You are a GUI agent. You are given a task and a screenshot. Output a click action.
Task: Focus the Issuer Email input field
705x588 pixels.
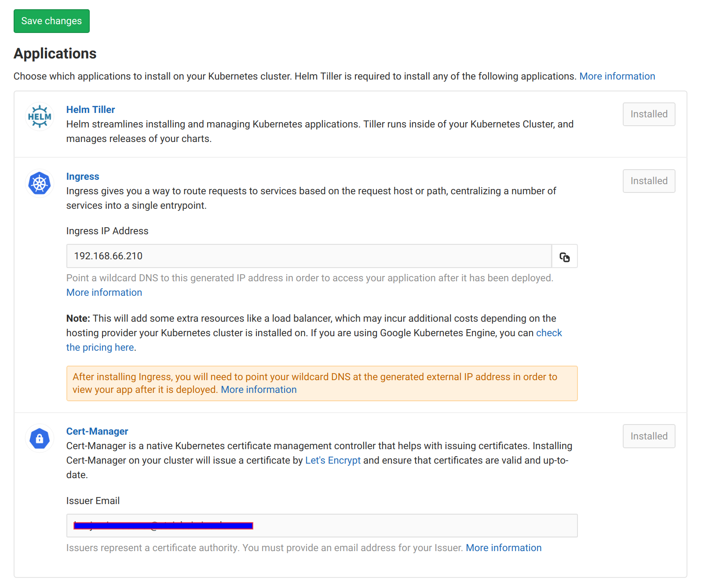(396, 526)
